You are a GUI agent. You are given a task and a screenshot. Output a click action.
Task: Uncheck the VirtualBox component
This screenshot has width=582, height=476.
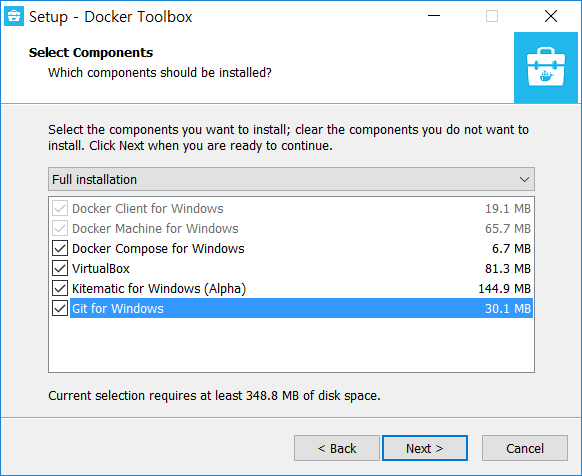pos(60,268)
